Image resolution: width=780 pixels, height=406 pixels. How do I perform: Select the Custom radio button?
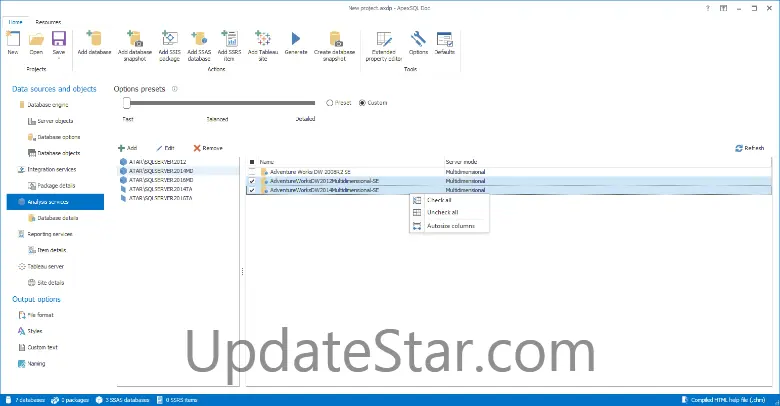[x=362, y=103]
